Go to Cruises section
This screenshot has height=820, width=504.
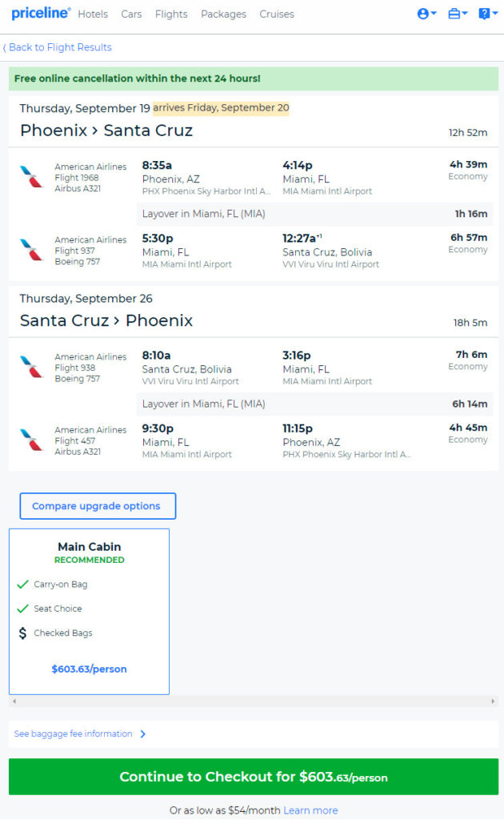tap(277, 14)
